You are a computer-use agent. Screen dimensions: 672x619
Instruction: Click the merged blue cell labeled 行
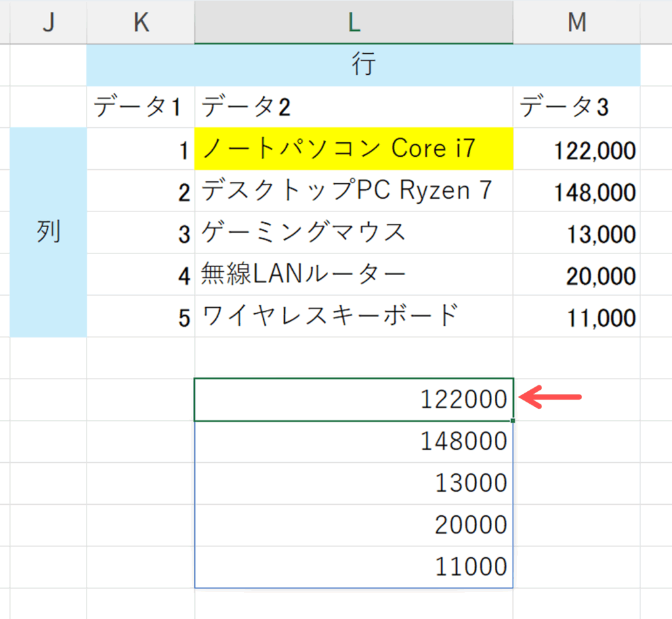[363, 65]
